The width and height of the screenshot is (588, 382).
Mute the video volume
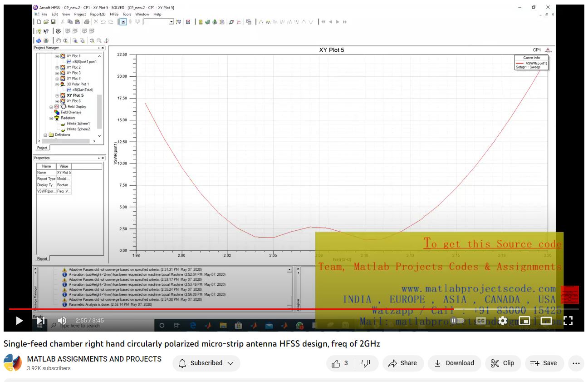click(x=62, y=321)
